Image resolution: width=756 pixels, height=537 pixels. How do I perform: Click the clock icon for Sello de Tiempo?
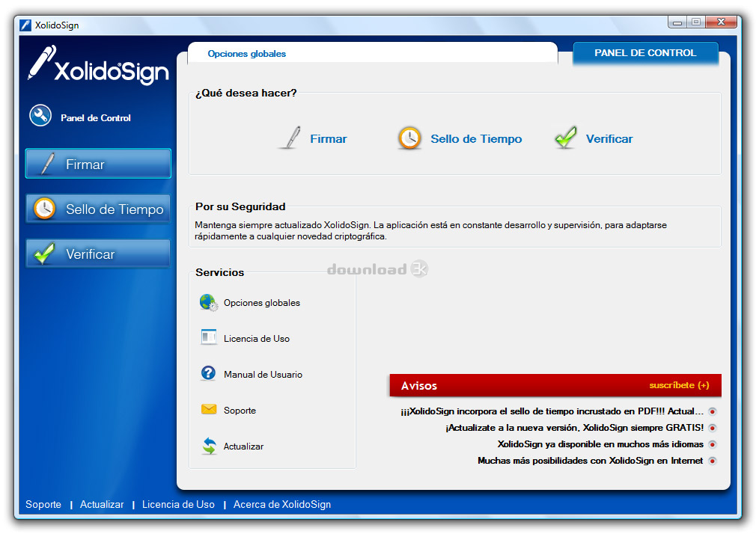[x=409, y=138]
